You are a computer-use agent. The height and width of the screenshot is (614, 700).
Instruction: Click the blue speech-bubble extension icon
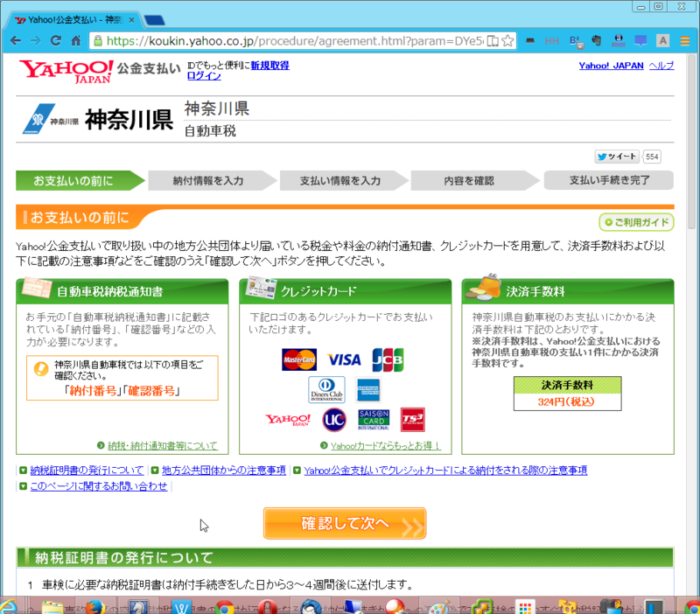pyautogui.click(x=640, y=41)
